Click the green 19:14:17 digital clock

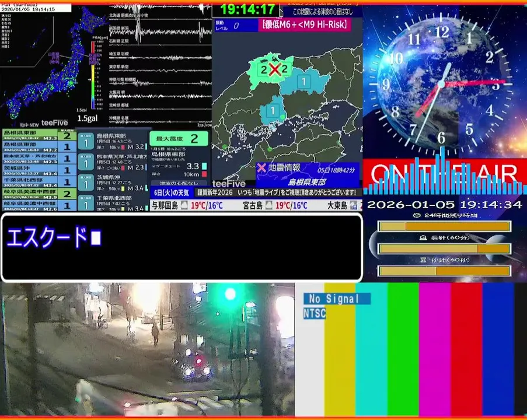pyautogui.click(x=247, y=9)
